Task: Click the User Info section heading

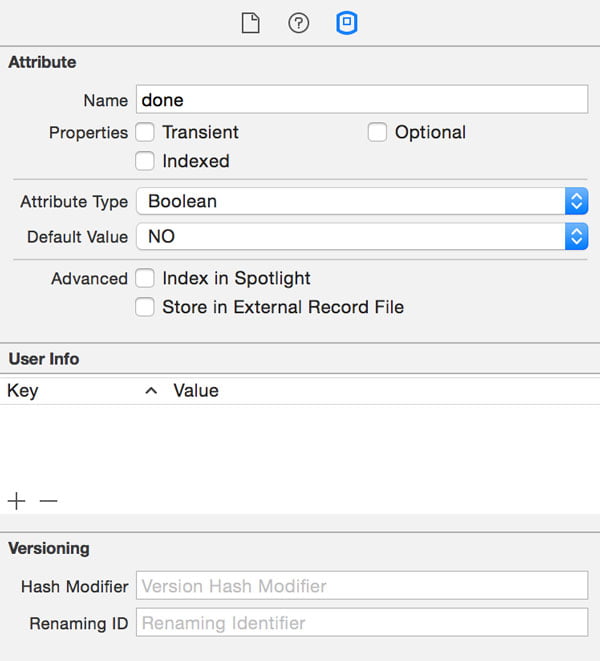Action: pyautogui.click(x=44, y=359)
